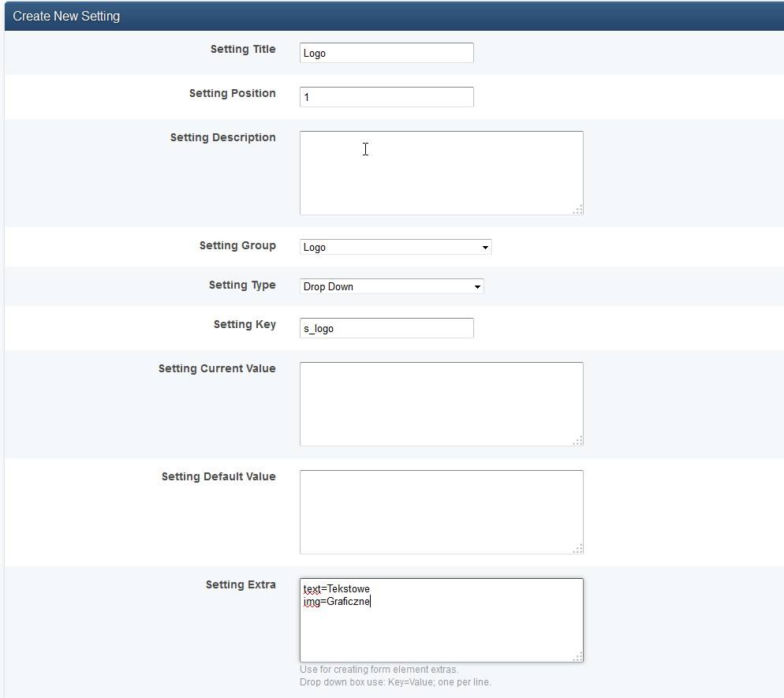Click the 'Drop down box use' hint text

(395, 682)
